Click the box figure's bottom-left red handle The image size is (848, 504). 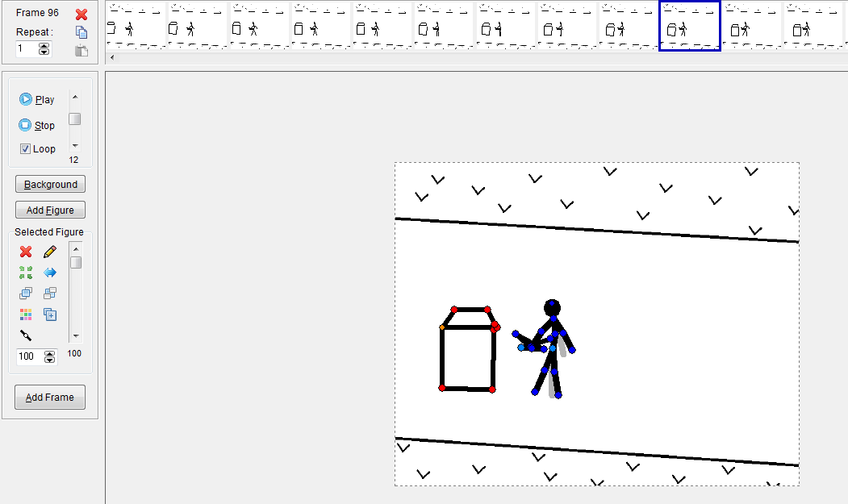pyautogui.click(x=442, y=388)
